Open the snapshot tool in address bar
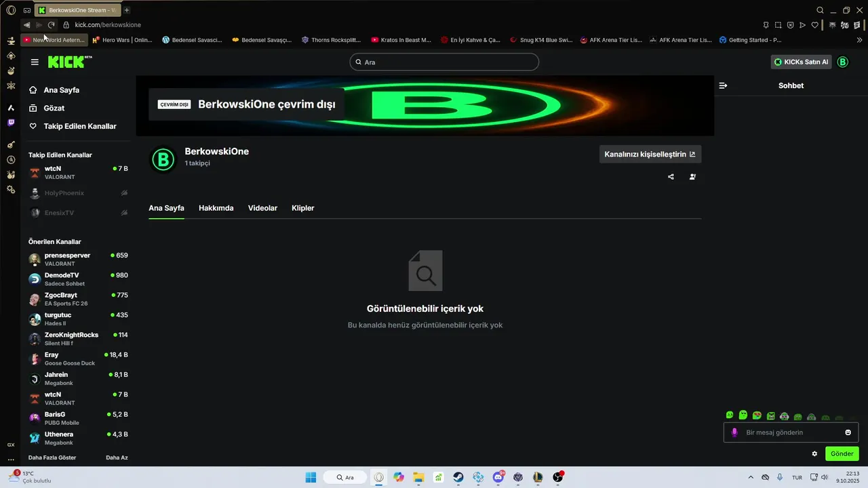The image size is (868, 488). pos(778,25)
